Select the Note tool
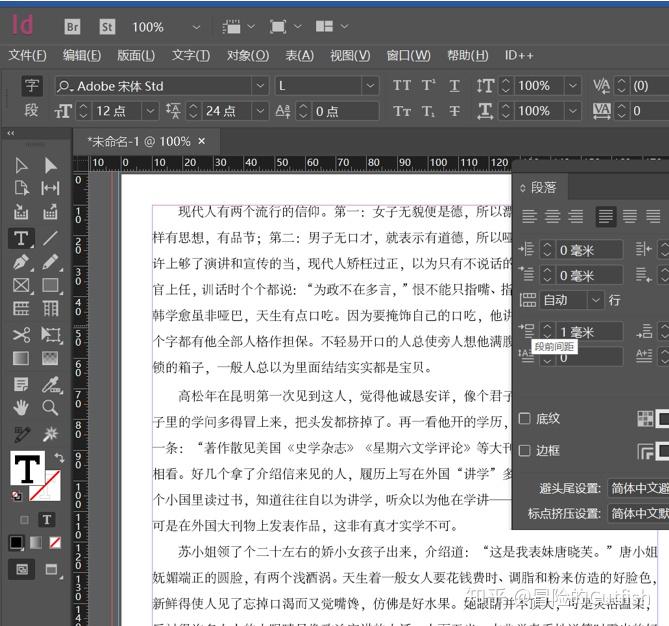The width and height of the screenshot is (669, 626). [x=21, y=384]
